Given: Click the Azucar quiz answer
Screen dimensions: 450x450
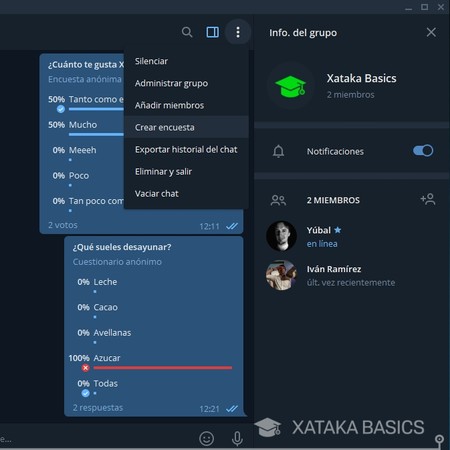Looking at the screenshot, I should coord(107,358).
